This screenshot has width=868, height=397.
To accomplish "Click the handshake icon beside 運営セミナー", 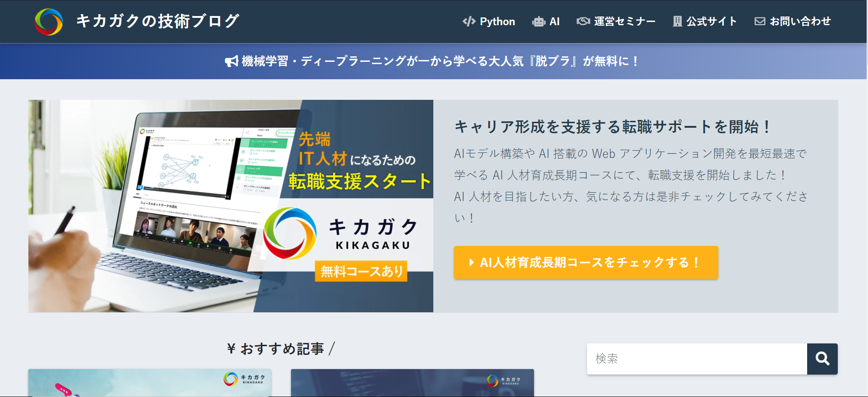I will (583, 21).
